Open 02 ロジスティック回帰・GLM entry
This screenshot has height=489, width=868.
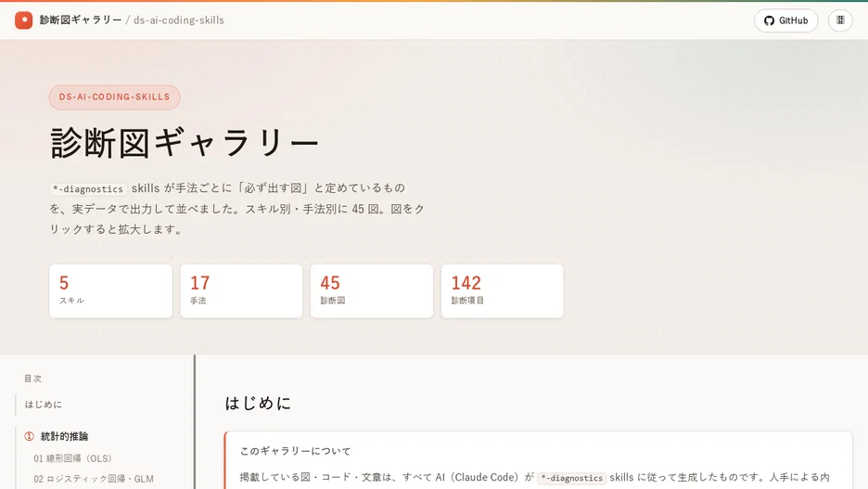(94, 479)
